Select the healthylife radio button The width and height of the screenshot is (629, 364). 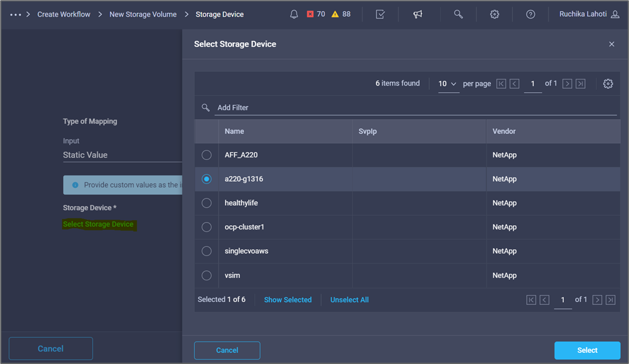(x=207, y=203)
